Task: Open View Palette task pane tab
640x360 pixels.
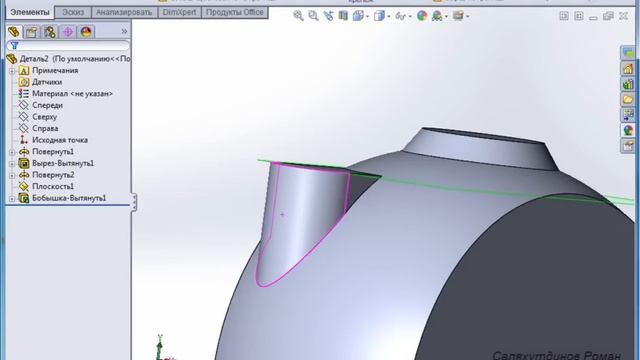Action: pos(628,115)
